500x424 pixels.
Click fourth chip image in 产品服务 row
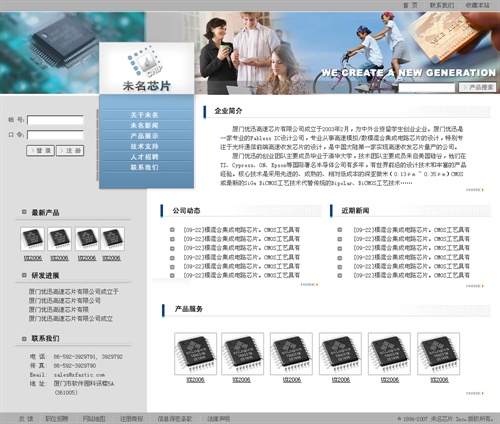click(340, 354)
